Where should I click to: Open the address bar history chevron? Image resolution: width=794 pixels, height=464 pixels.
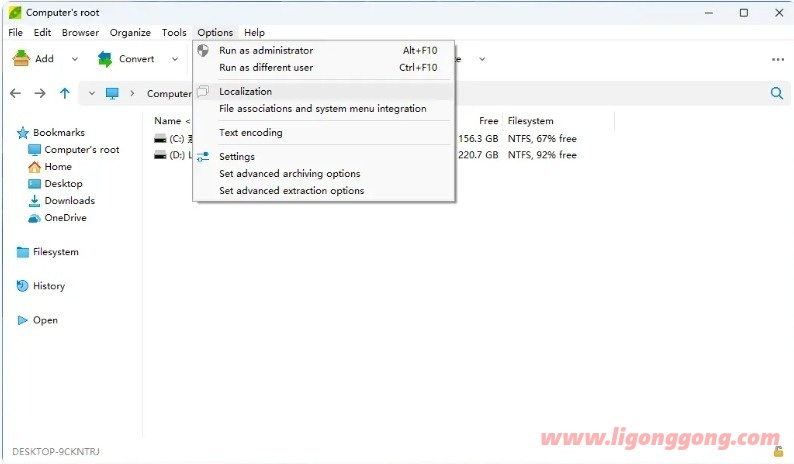(x=92, y=93)
